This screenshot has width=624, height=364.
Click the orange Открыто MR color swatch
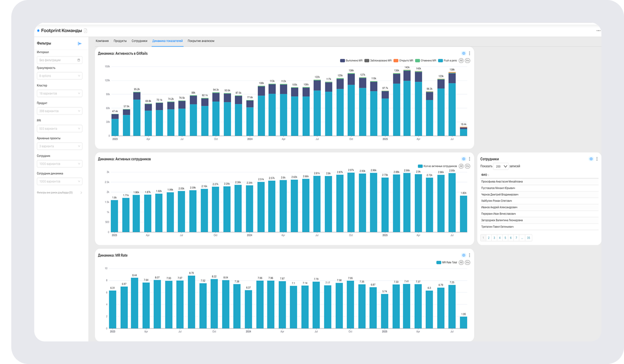(x=396, y=61)
